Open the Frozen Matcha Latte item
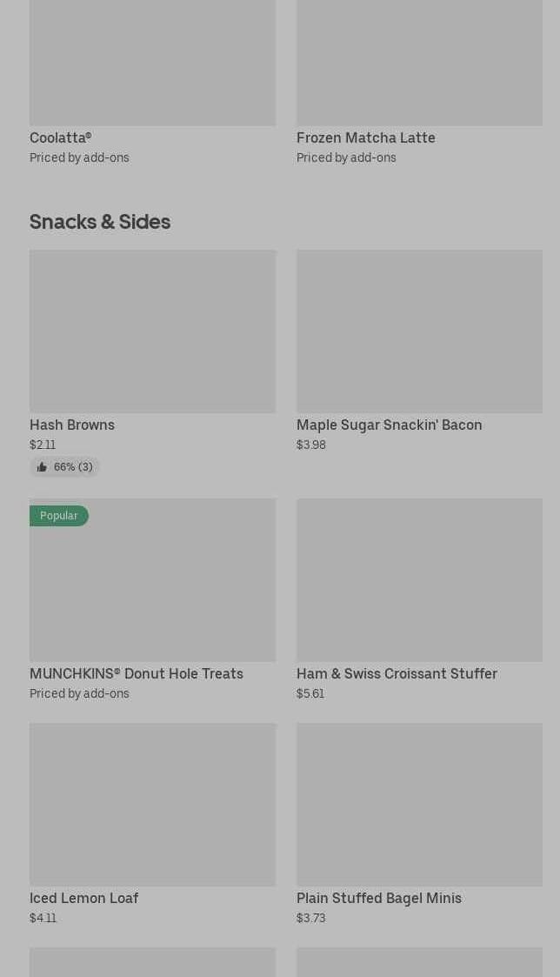The height and width of the screenshot is (977, 560). click(365, 137)
